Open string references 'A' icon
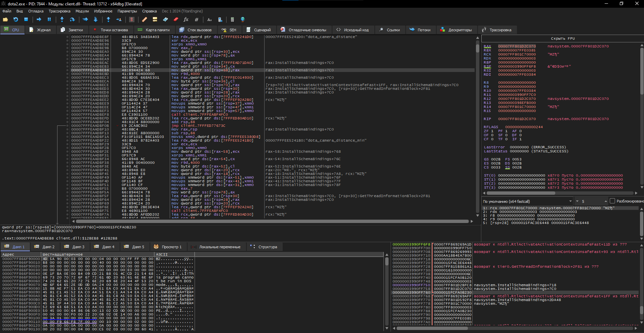The image size is (644, 333). point(209,20)
